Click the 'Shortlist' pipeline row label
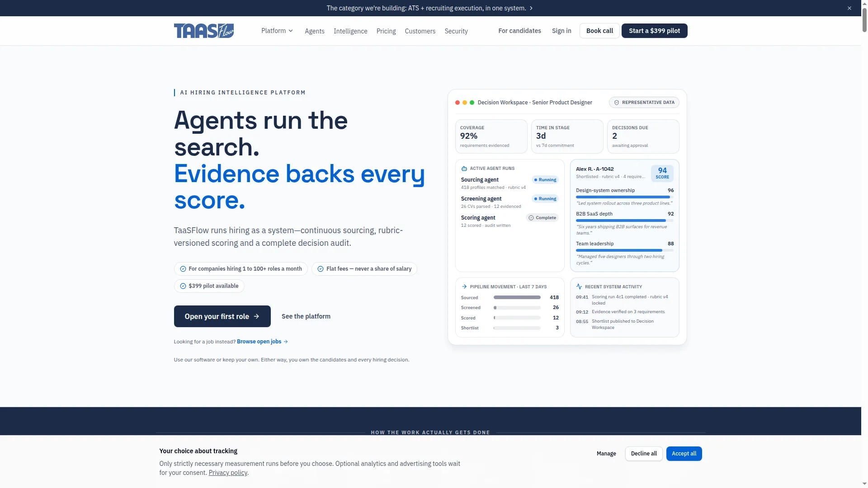Image resolution: width=868 pixels, height=488 pixels. (470, 328)
